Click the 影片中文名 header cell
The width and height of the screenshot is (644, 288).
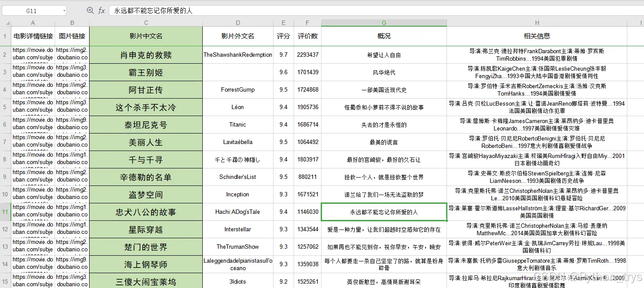point(146,36)
